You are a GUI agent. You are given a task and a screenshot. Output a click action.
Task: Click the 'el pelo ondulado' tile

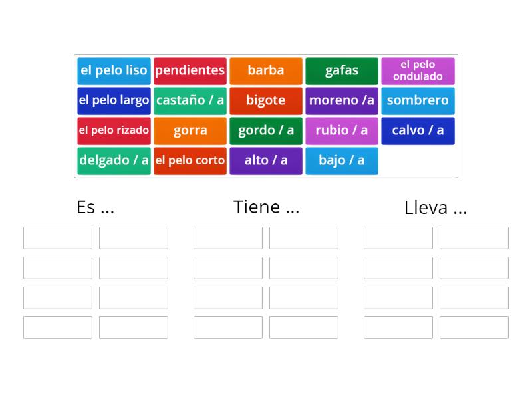click(x=418, y=70)
